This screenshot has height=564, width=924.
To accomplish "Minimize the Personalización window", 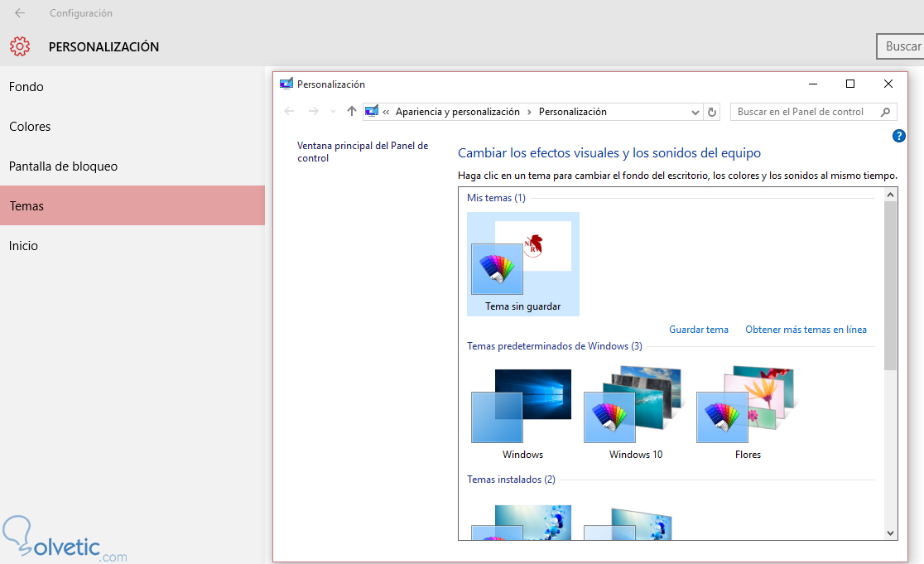I will click(812, 84).
